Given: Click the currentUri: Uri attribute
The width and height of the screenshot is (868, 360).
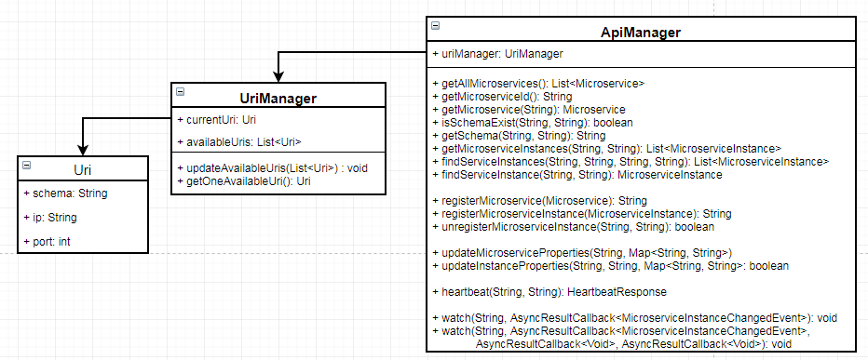Looking at the screenshot, I should [217, 119].
